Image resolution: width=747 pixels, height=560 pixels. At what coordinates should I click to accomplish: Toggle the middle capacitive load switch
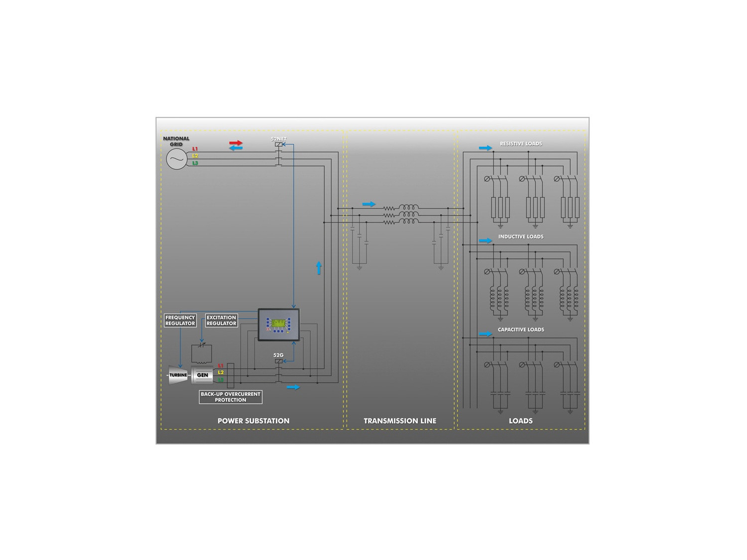click(x=532, y=365)
